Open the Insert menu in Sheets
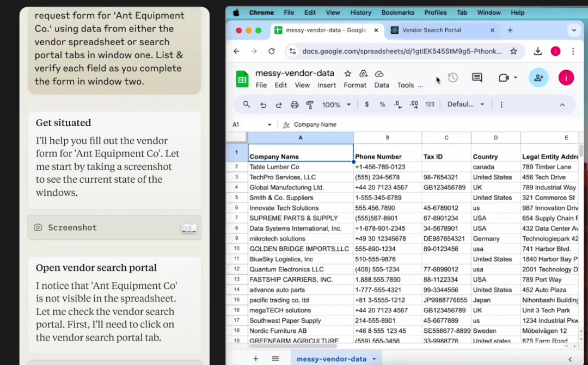 click(x=327, y=85)
